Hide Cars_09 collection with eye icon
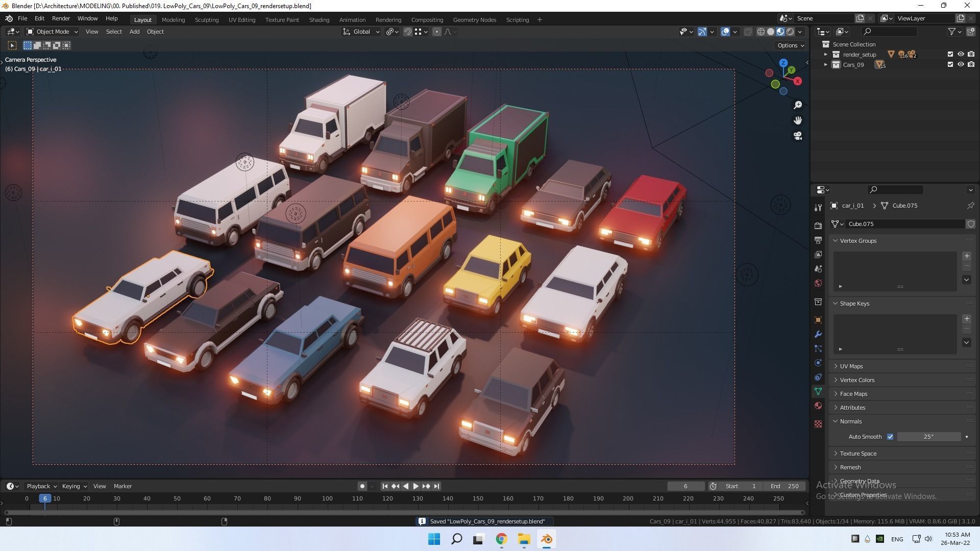This screenshot has height=551, width=980. (x=961, y=65)
